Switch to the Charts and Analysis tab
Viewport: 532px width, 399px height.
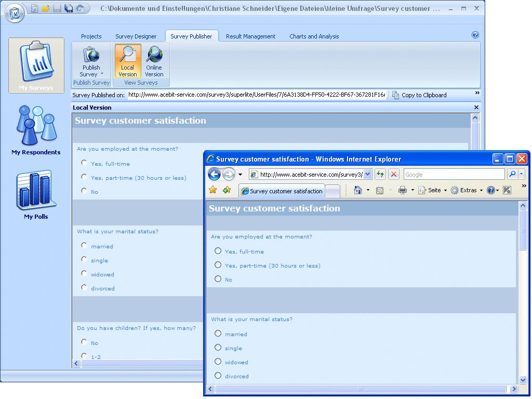pyautogui.click(x=314, y=36)
